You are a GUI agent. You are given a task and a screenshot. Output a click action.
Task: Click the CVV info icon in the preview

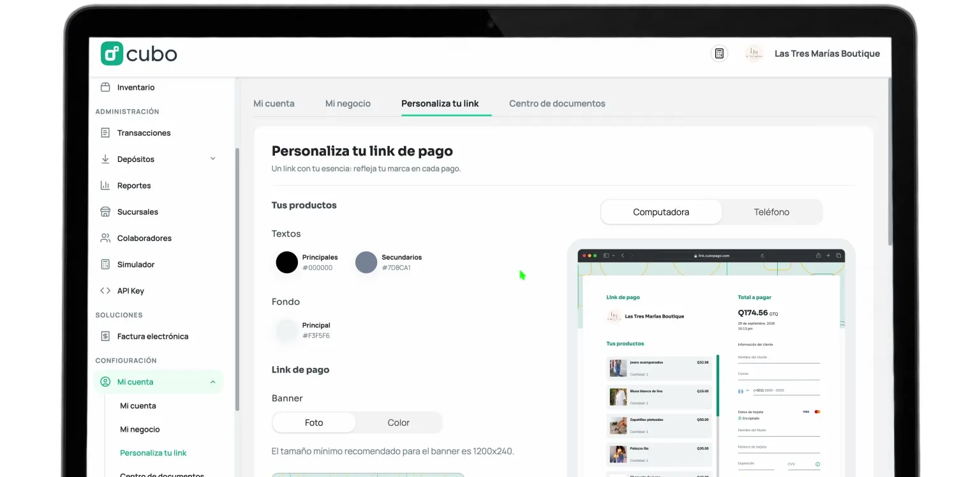(x=817, y=464)
